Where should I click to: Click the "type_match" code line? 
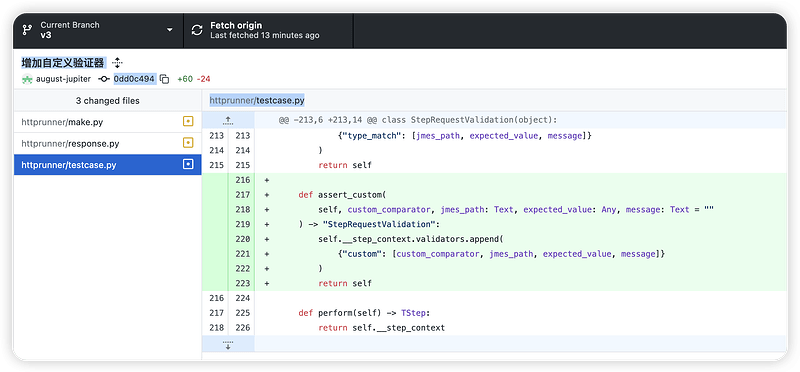click(464, 135)
